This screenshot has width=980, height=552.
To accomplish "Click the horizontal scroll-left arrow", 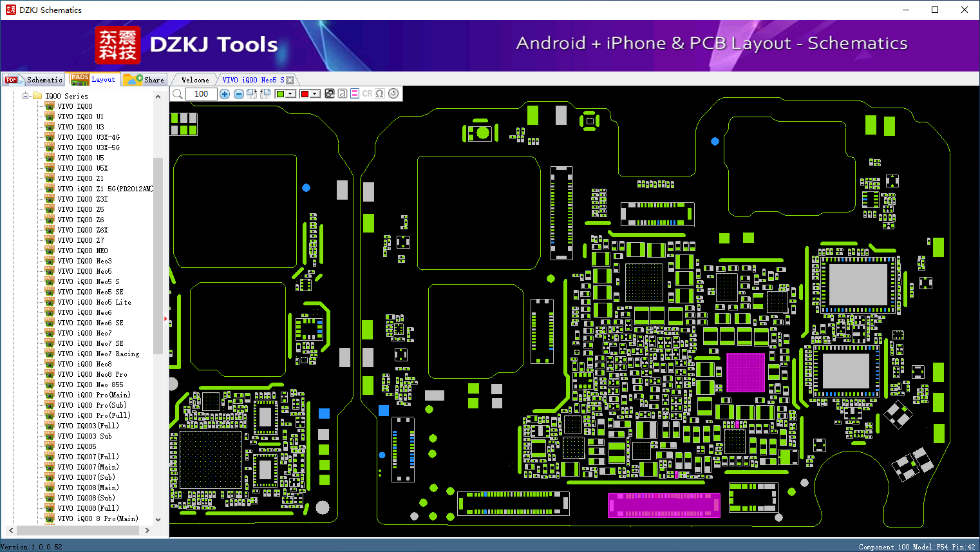I will [10, 530].
